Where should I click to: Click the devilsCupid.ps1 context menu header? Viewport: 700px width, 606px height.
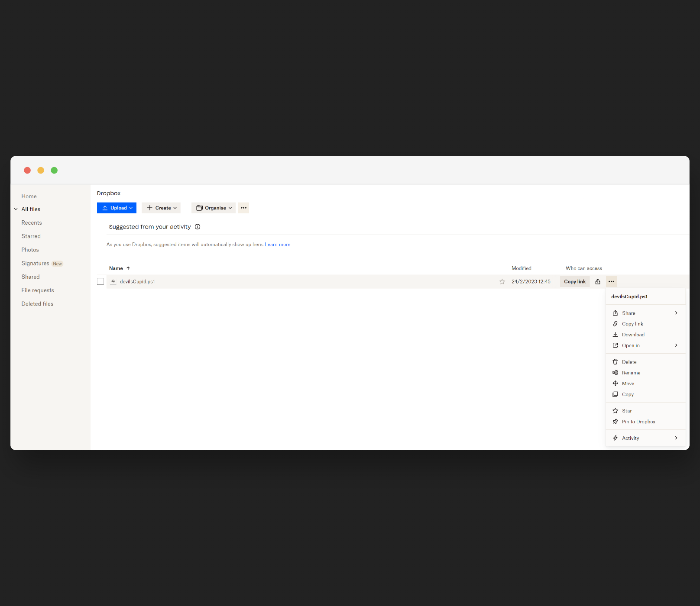(x=629, y=297)
